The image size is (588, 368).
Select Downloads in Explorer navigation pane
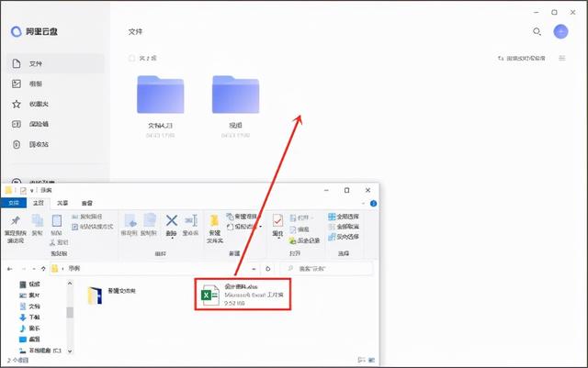(30, 317)
